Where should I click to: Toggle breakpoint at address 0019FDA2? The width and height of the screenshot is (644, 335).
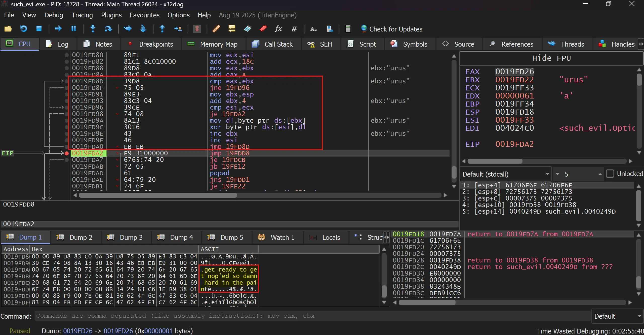coord(67,153)
